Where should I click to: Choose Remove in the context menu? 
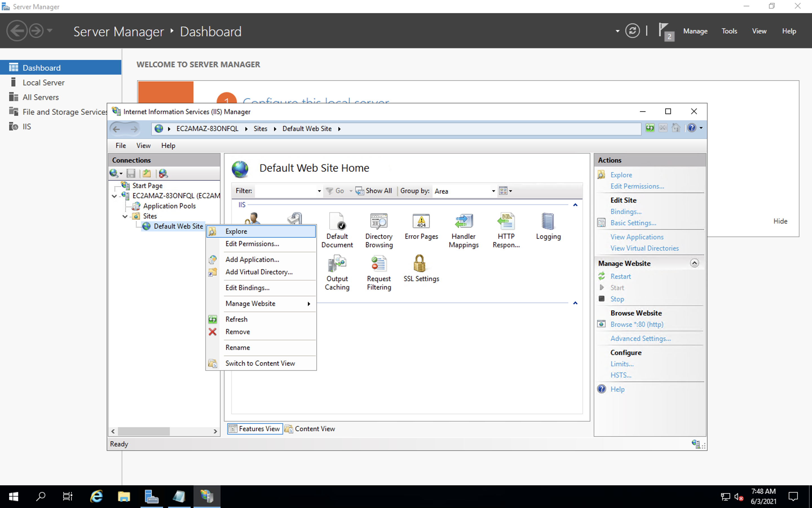pos(261,332)
